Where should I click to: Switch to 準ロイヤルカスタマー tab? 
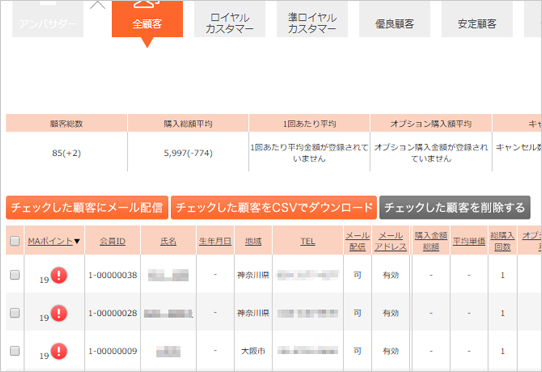click(312, 19)
